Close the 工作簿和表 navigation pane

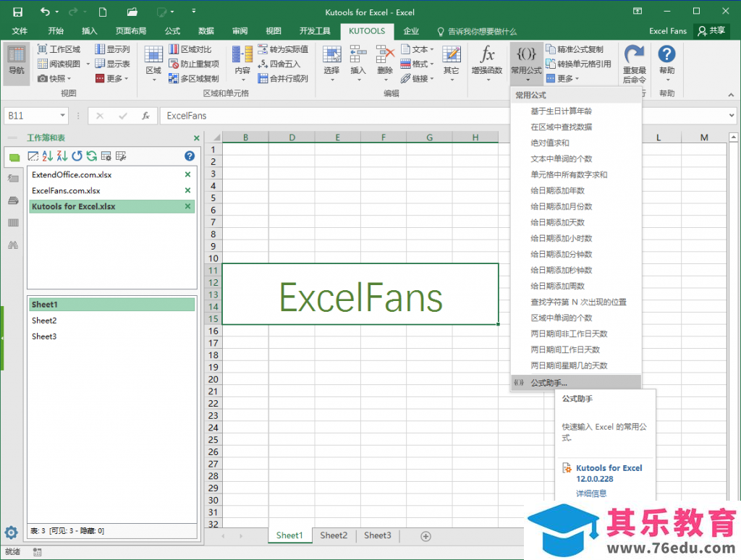tap(197, 138)
